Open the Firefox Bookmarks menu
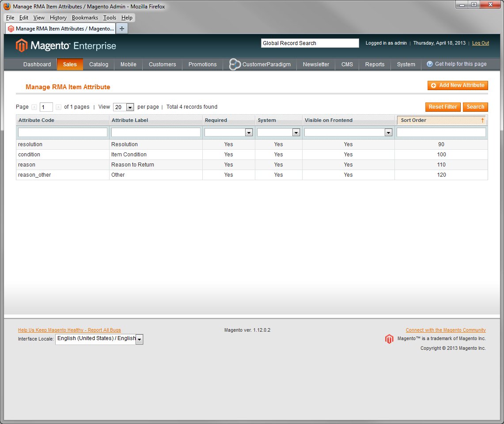The height and width of the screenshot is (424, 504). 85,18
